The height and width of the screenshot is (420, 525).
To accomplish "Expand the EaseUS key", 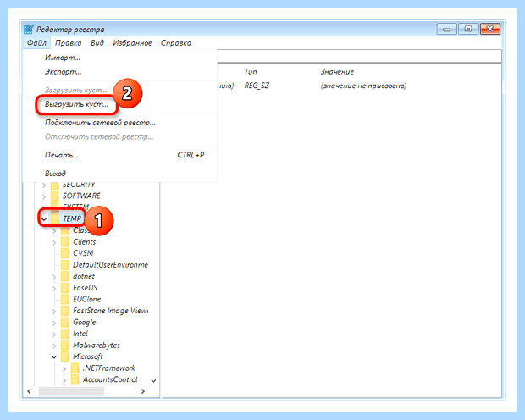I will click(54, 288).
